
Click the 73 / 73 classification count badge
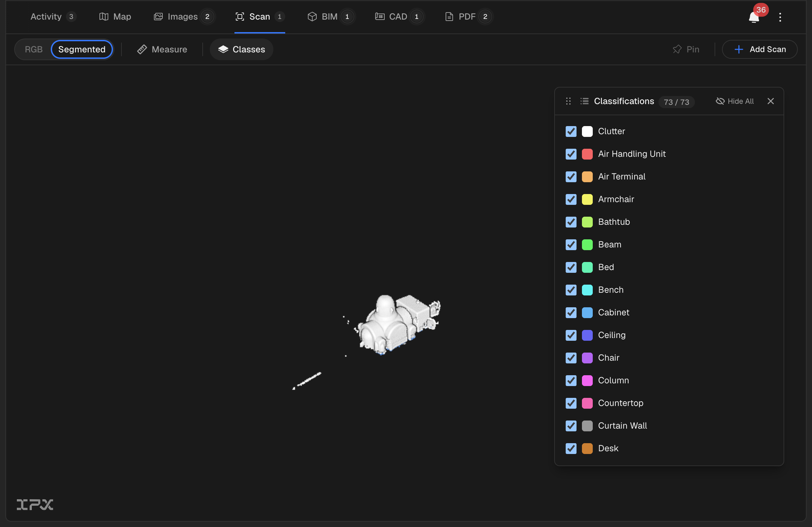[x=676, y=102]
